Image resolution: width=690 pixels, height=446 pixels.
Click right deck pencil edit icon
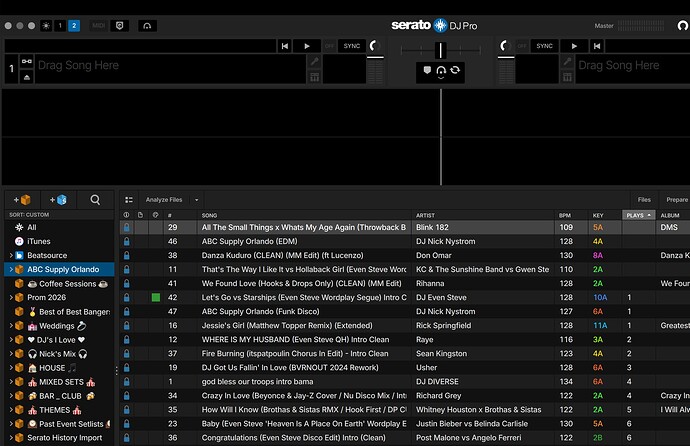pyautogui.click(x=568, y=62)
